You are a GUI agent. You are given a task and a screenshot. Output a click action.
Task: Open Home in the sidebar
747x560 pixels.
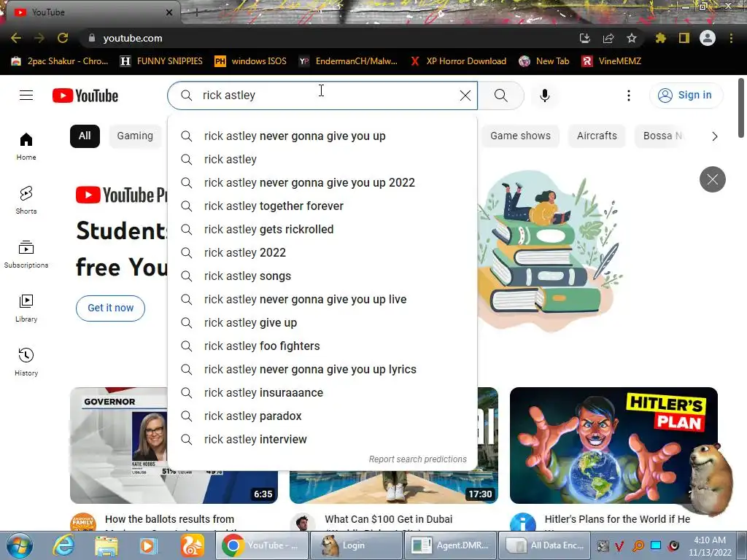coord(26,146)
